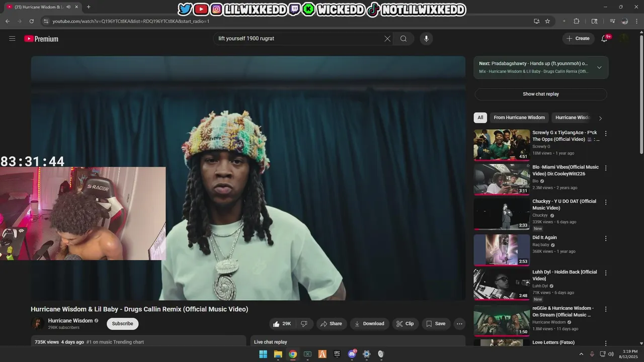The width and height of the screenshot is (644, 362).
Task: Click the video player to pause
Action: [x=248, y=178]
